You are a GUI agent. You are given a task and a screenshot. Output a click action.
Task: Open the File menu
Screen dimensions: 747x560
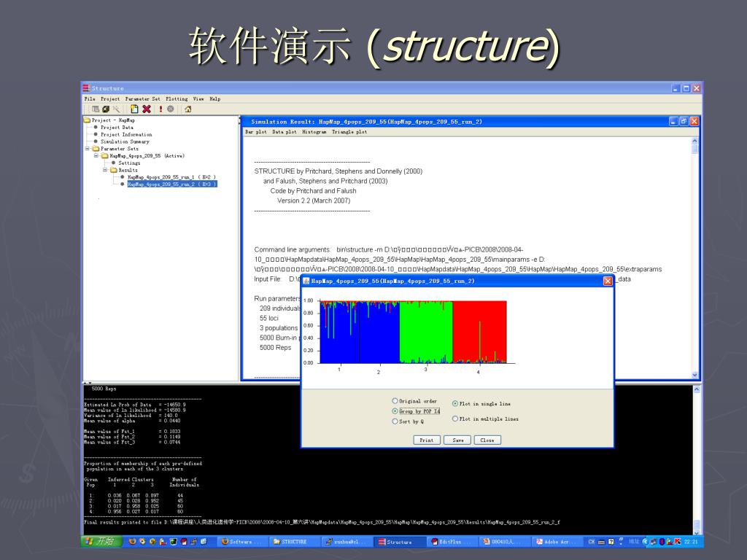[x=90, y=99]
